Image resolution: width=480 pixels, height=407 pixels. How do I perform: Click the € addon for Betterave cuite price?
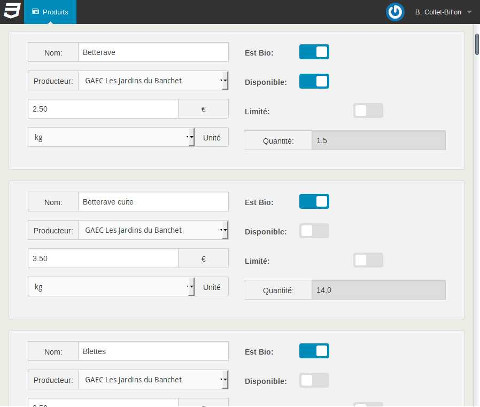204,258
